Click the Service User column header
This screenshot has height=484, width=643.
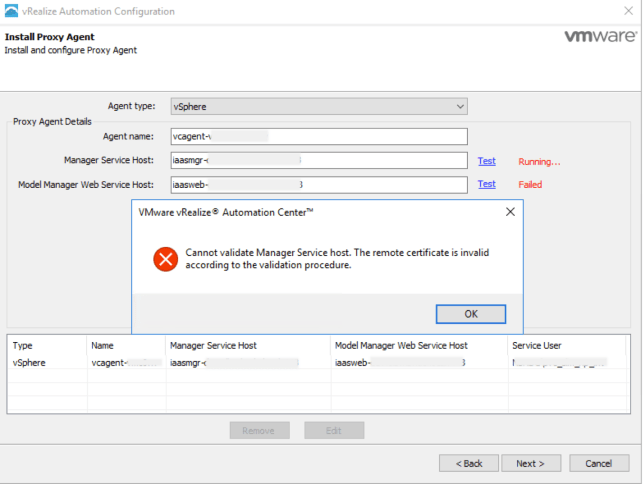(x=567, y=346)
